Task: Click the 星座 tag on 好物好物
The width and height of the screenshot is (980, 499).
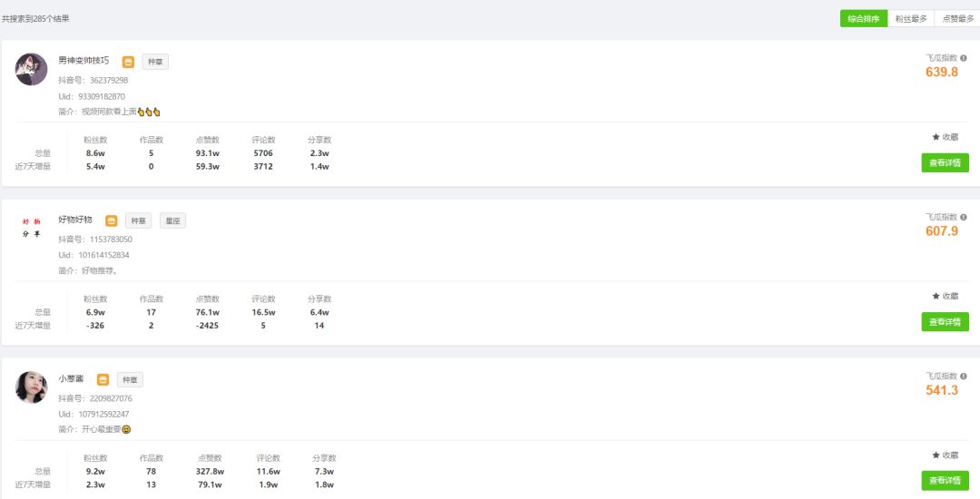Action: (x=172, y=220)
